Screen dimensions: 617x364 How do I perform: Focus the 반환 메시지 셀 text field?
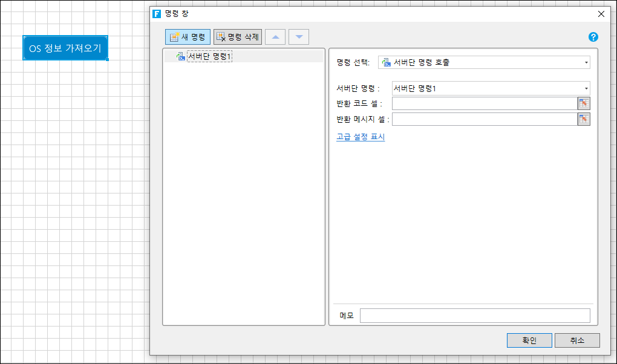coord(484,119)
